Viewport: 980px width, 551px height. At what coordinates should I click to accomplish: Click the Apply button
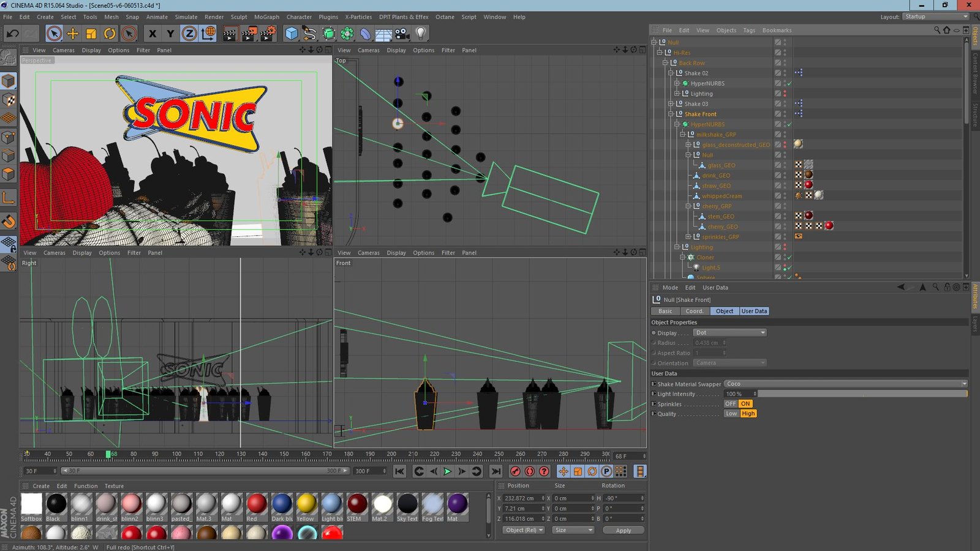[x=623, y=530]
